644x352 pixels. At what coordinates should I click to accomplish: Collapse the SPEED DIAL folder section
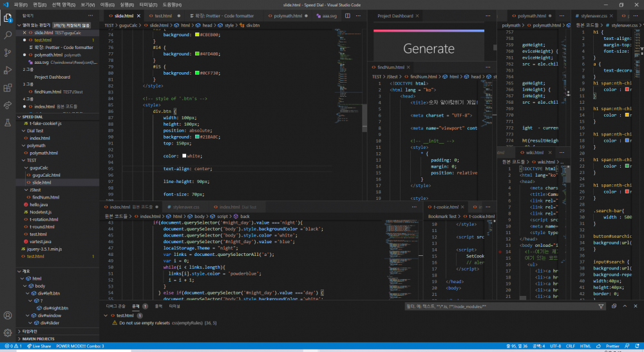(19, 117)
